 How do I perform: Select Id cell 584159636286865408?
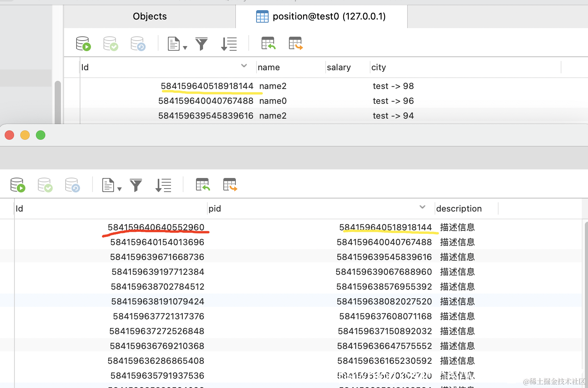(156, 361)
